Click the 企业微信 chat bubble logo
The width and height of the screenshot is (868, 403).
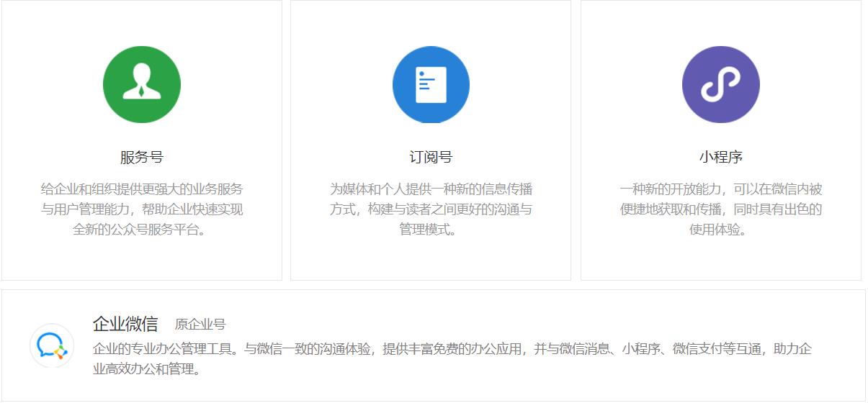(x=52, y=345)
